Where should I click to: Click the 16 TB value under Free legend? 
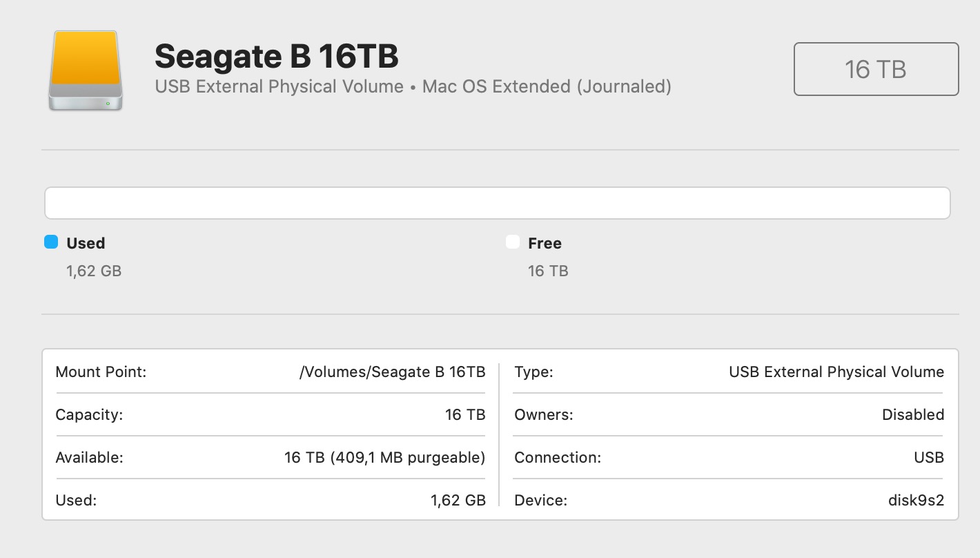point(548,271)
